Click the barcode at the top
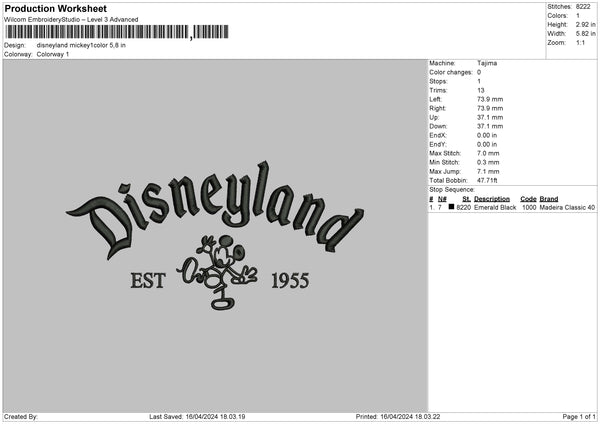The height and width of the screenshot is (424, 600). [x=117, y=32]
